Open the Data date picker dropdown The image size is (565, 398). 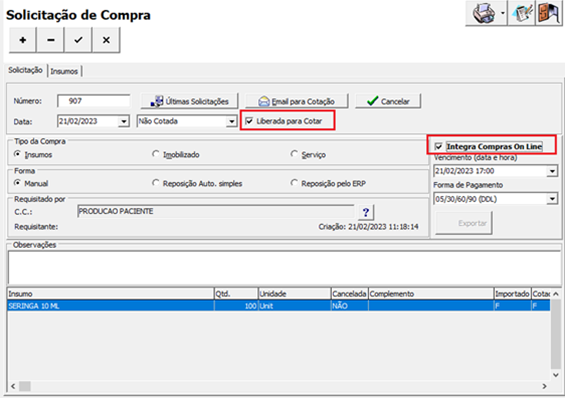[124, 121]
